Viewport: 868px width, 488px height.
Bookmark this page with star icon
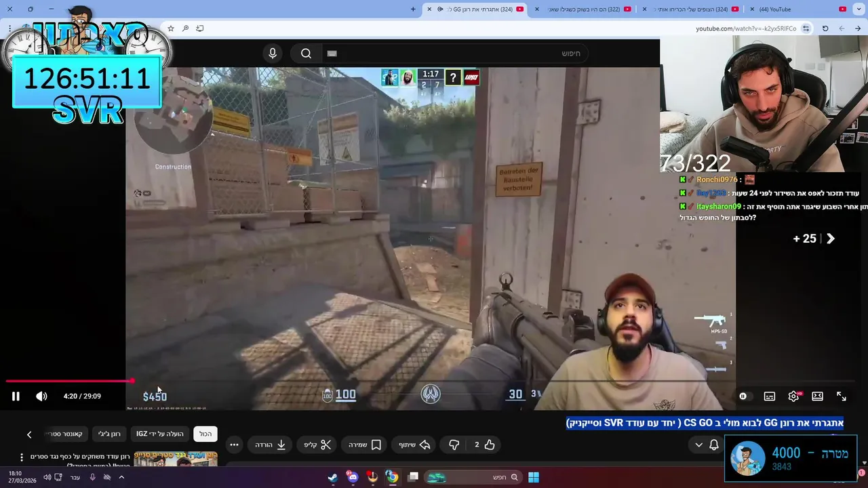(x=171, y=28)
